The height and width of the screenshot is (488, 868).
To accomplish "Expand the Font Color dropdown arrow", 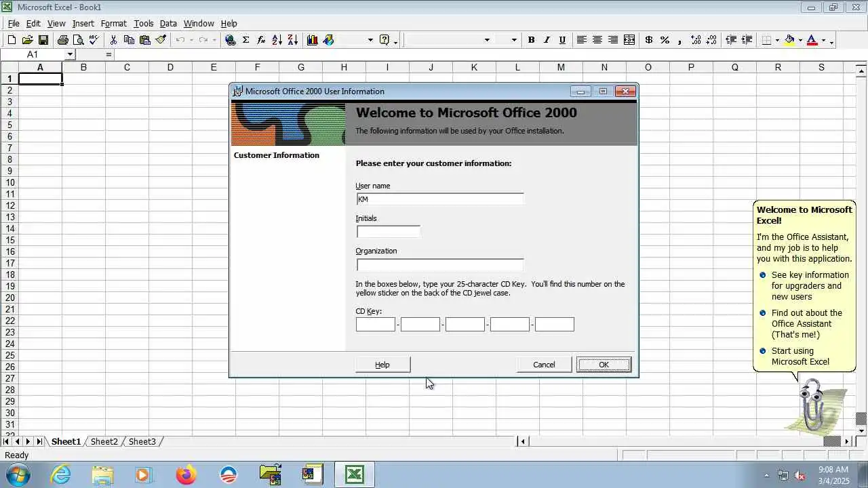I will [x=823, y=40].
